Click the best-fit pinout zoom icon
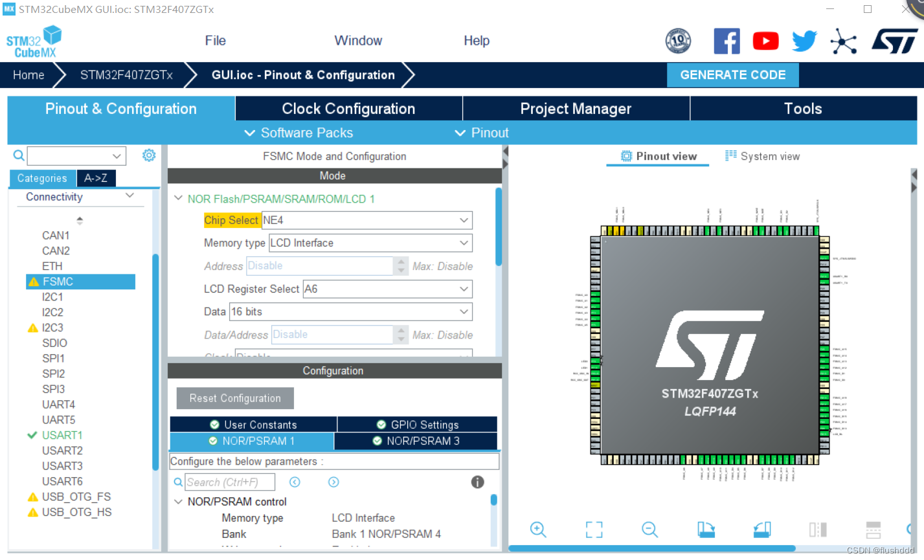 click(594, 530)
